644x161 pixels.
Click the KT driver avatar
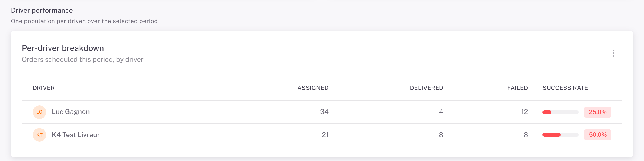pyautogui.click(x=39, y=135)
